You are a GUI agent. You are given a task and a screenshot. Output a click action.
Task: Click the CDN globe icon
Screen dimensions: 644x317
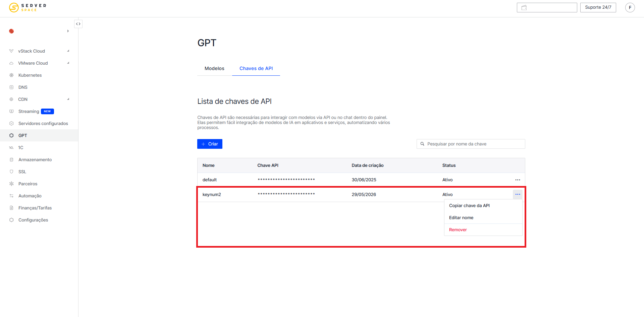click(x=11, y=99)
